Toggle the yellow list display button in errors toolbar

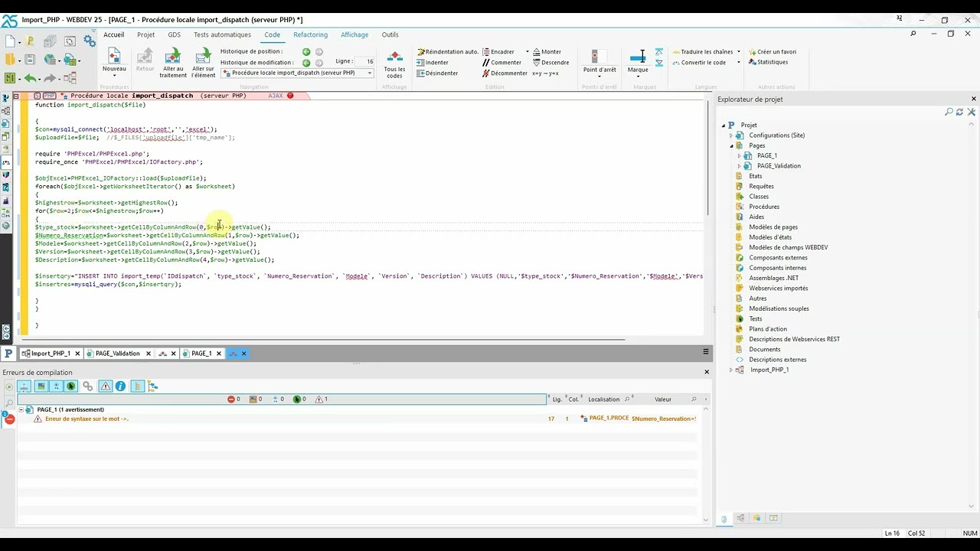pos(137,386)
